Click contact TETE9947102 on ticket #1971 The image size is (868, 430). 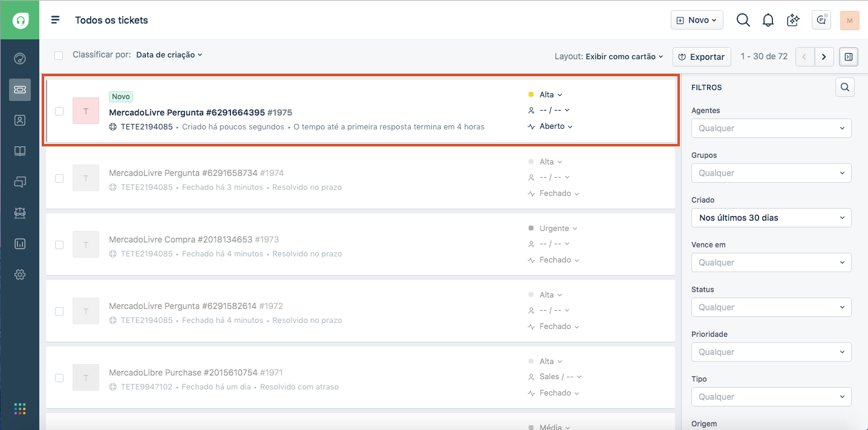click(146, 386)
